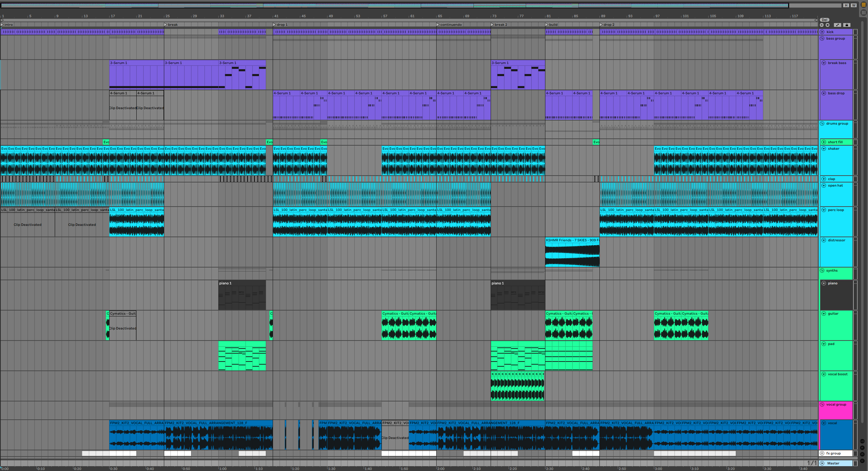
Task: Show the Returns section R button
Action: pos(862,448)
